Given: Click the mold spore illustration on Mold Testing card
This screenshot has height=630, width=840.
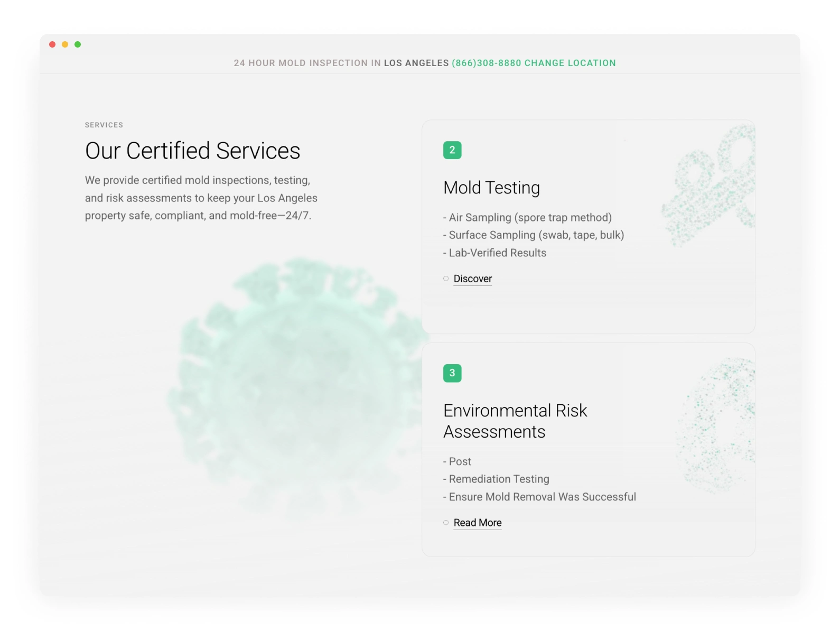Looking at the screenshot, I should coord(708,185).
